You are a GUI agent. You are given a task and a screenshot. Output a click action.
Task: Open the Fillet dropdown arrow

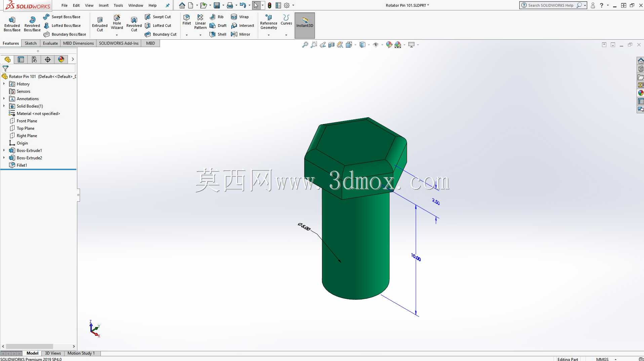[187, 35]
